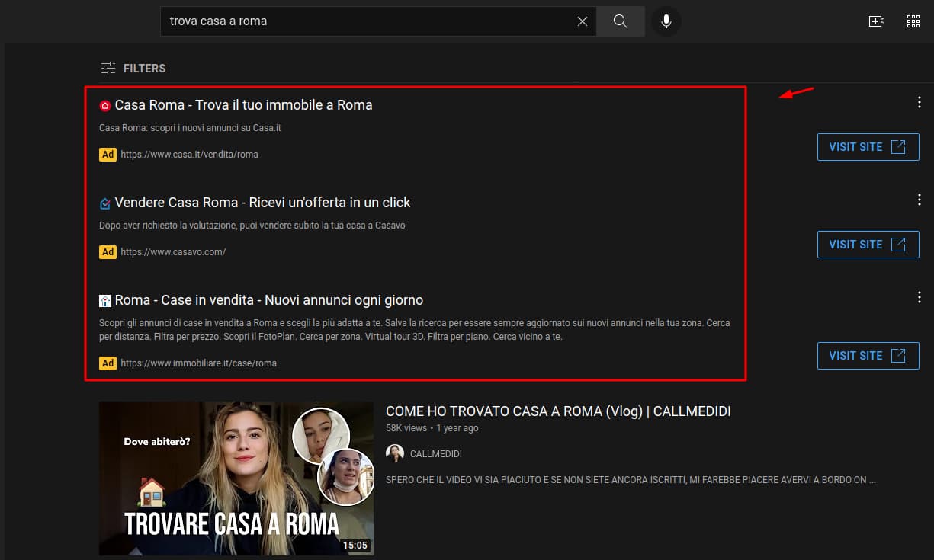The image size is (934, 560).
Task: Open video title COME HO TROVATO CASA A ROMA
Action: (558, 411)
